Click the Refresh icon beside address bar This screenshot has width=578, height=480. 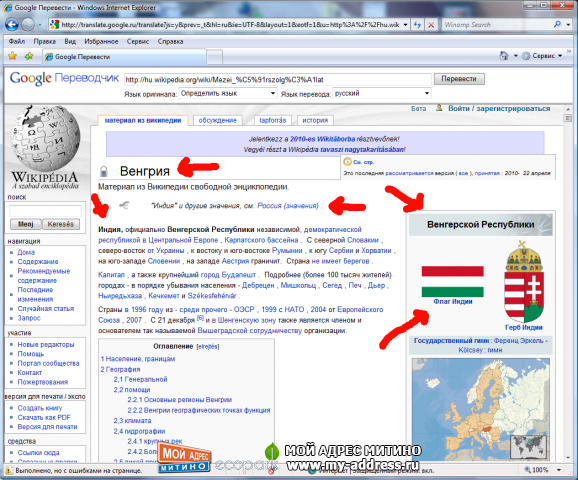point(417,25)
